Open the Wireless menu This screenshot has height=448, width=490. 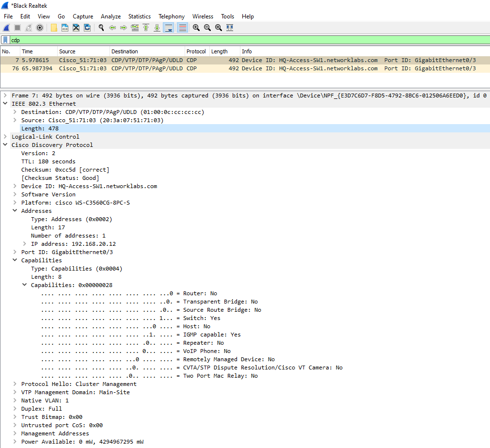(203, 16)
